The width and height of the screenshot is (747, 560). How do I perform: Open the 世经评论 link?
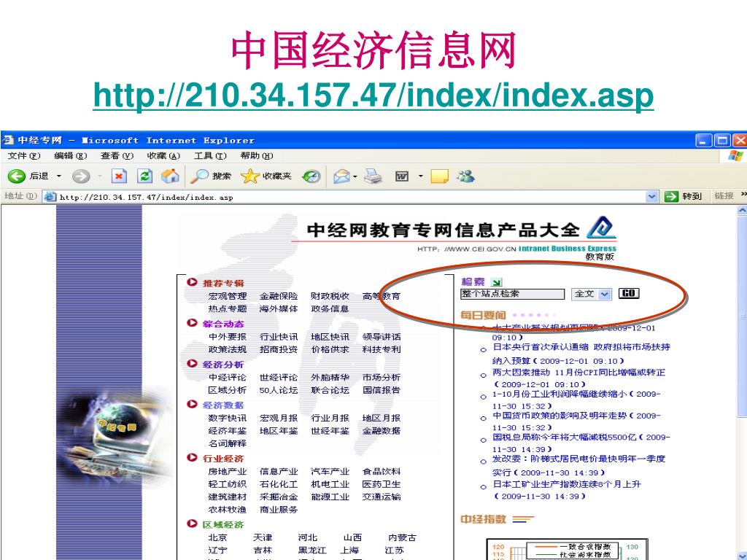[279, 377]
